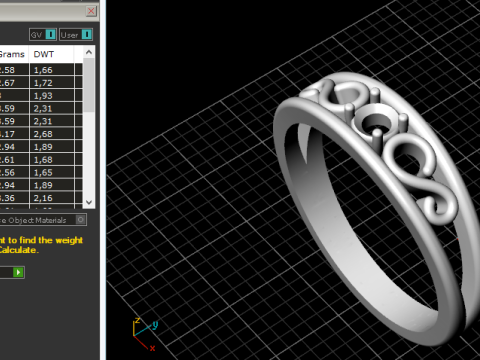Click the green Calculate arrow button
Viewport: 480px width, 360px height.
click(18, 272)
